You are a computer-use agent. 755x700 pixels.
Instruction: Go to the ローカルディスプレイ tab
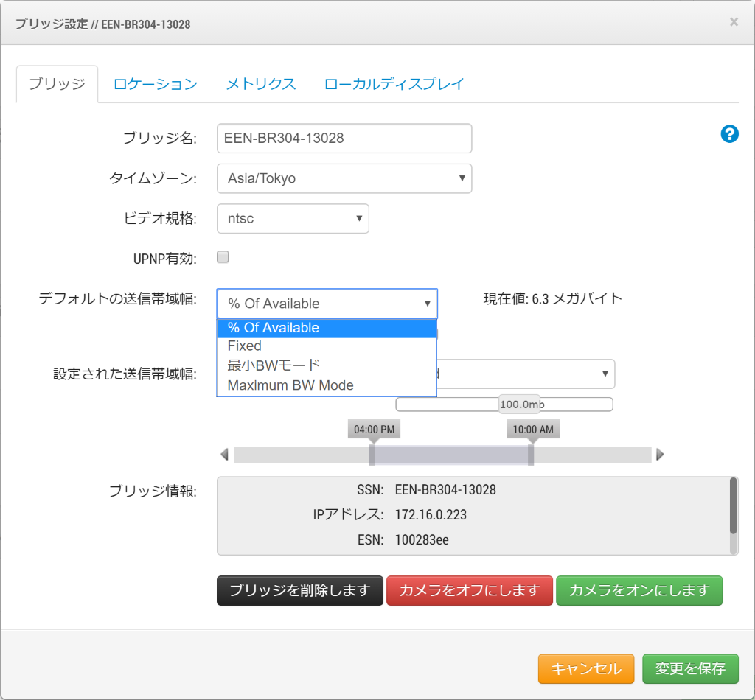[394, 84]
